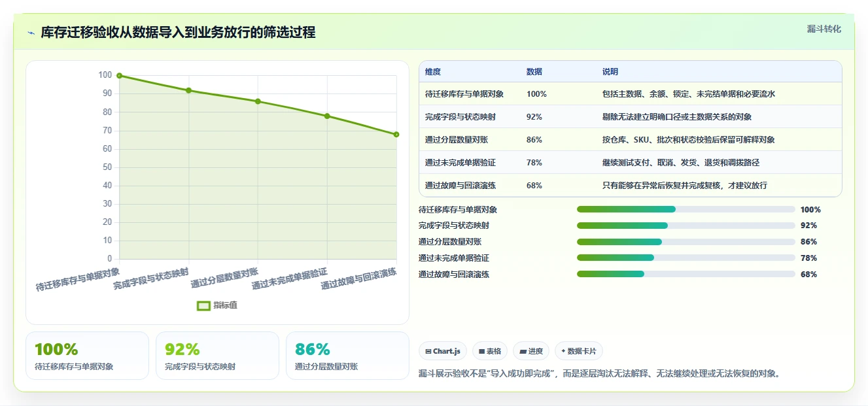Click description 按仓库、SKU、批次和状态校验后保留可解释对象
Image resolution: width=868 pixels, height=406 pixels.
(x=689, y=140)
